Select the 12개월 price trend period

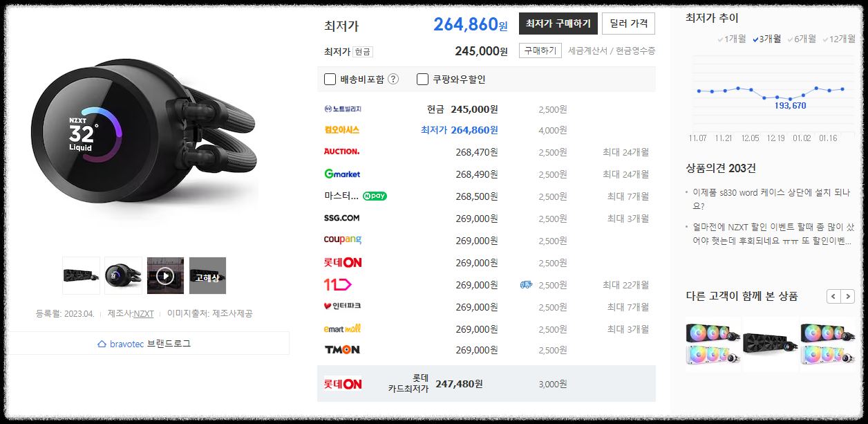(x=840, y=39)
